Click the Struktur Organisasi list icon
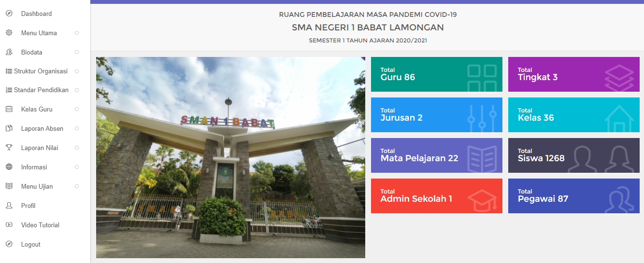 (x=9, y=71)
